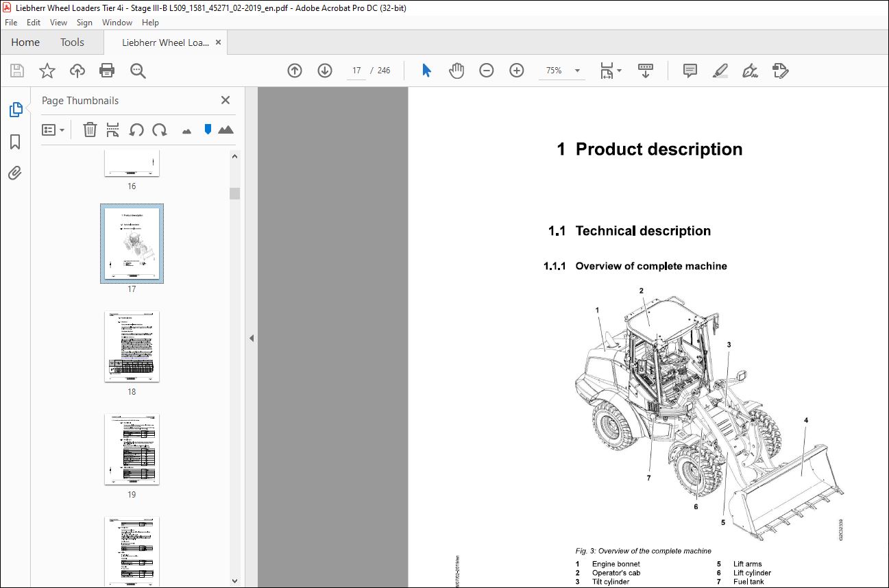The height and width of the screenshot is (588, 889).
Task: Click the '1.1 Technical description' heading
Action: click(629, 231)
